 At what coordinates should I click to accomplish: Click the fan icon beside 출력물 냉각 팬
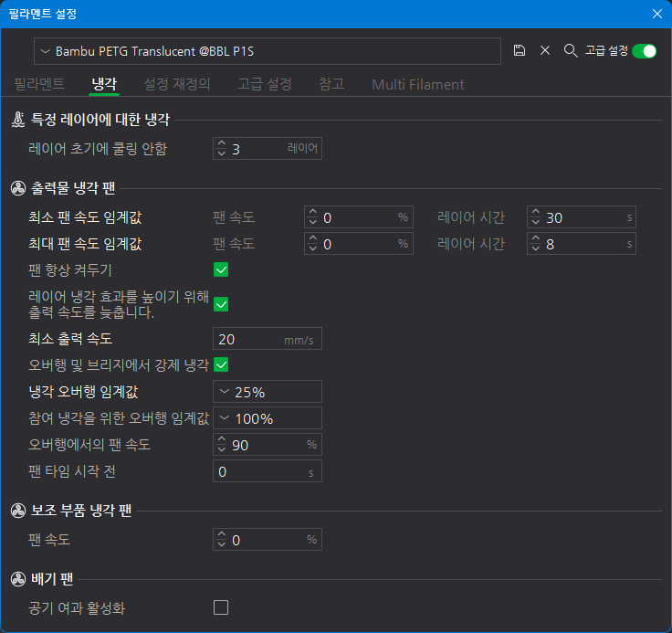point(18,188)
